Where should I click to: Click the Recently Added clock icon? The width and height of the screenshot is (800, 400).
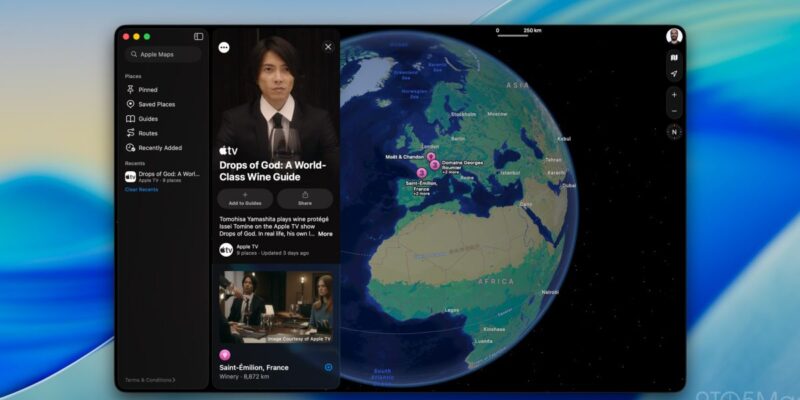click(130, 148)
